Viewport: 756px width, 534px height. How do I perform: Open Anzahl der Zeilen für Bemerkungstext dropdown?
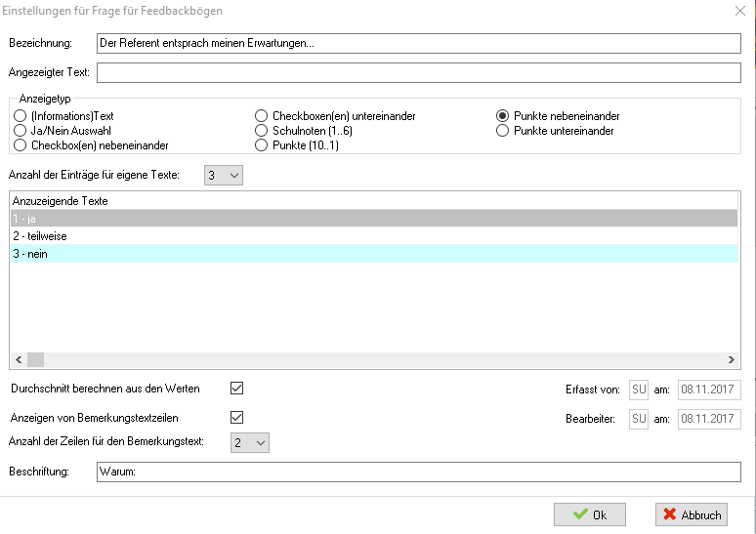coord(250,442)
